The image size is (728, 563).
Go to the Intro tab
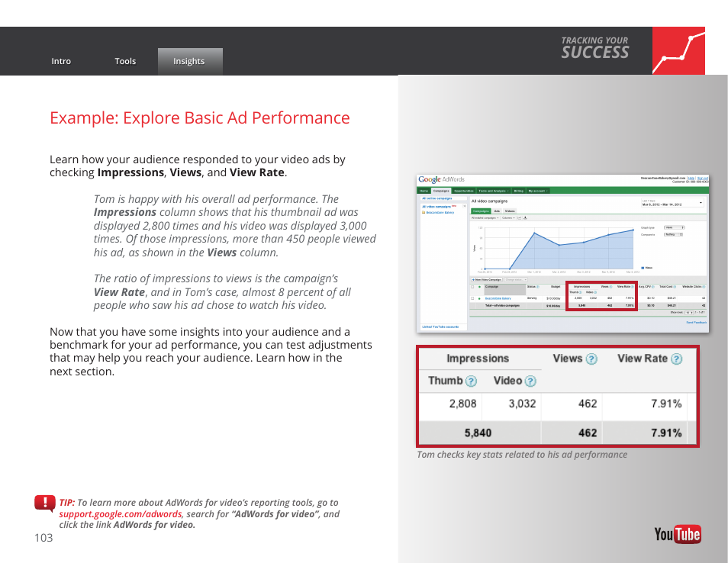click(61, 61)
